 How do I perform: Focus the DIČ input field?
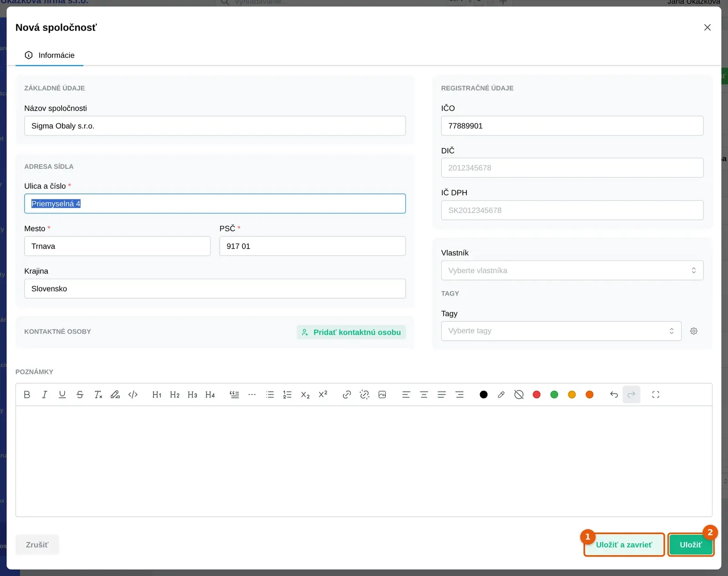[x=572, y=168]
